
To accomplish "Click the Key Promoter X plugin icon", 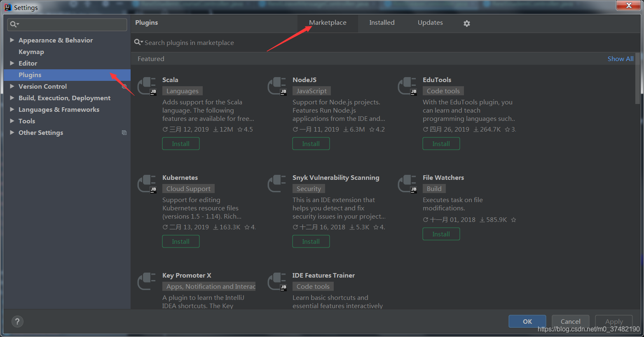I will [x=147, y=282].
